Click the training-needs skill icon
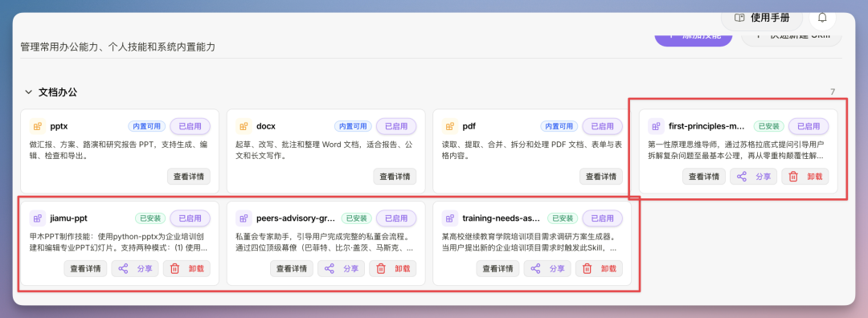 [450, 218]
